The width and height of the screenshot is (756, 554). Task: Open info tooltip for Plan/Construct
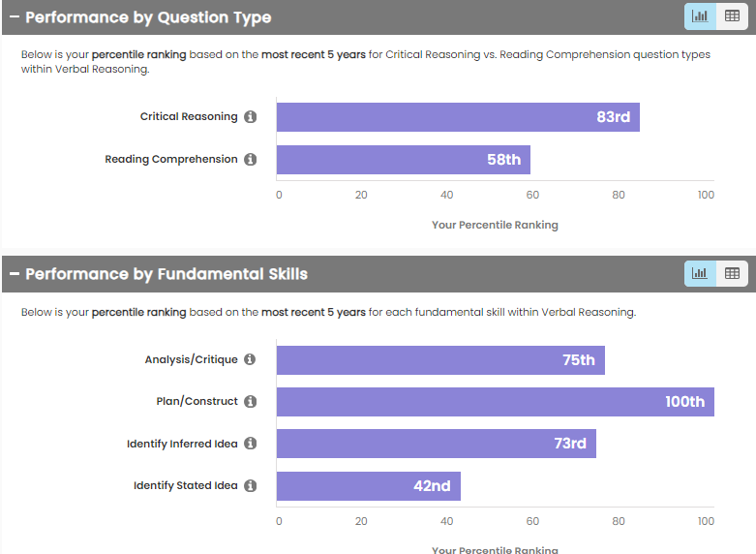(250, 402)
